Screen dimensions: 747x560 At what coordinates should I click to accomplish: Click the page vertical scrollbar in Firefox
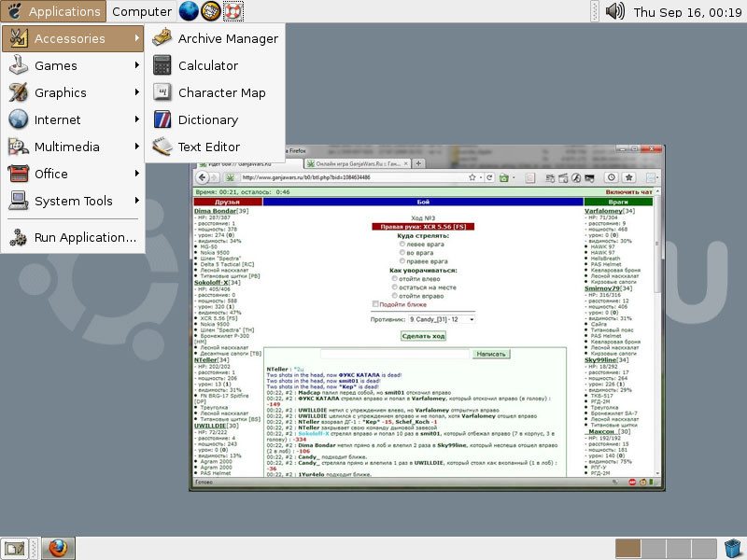pyautogui.click(x=657, y=331)
